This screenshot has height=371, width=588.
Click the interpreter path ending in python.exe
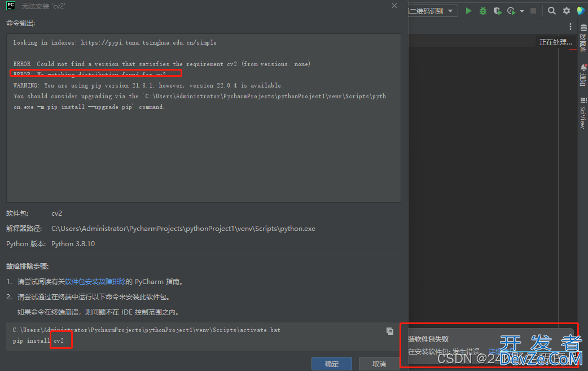coord(183,229)
